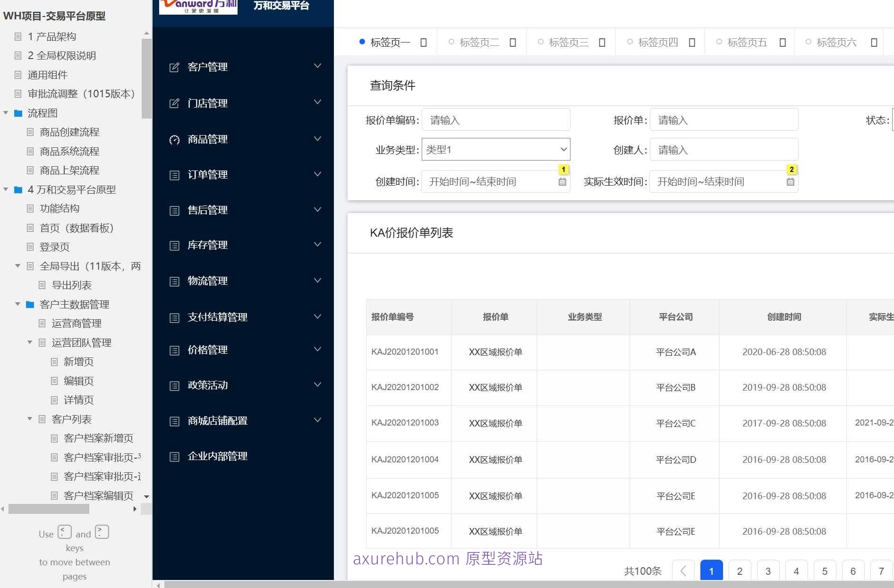The image size is (894, 588).
Task: Expand the 售后管理 menu chevron
Action: pos(317,210)
